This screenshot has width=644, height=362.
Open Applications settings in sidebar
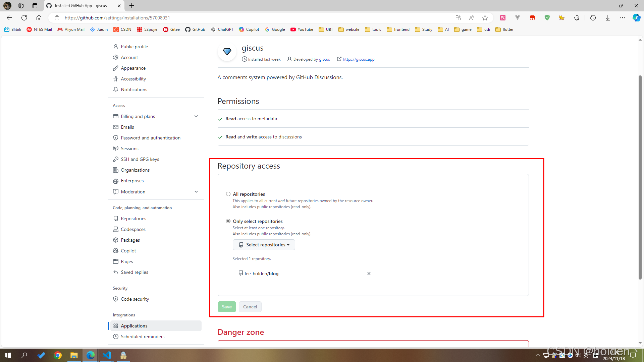pos(156,326)
